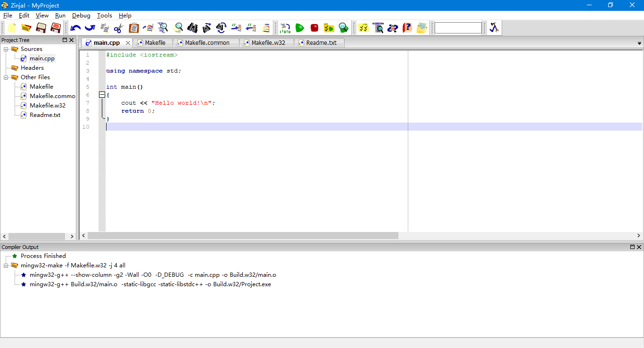Stop execution with the red stop icon
Viewport: 644px width, 348px height.
pos(314,28)
